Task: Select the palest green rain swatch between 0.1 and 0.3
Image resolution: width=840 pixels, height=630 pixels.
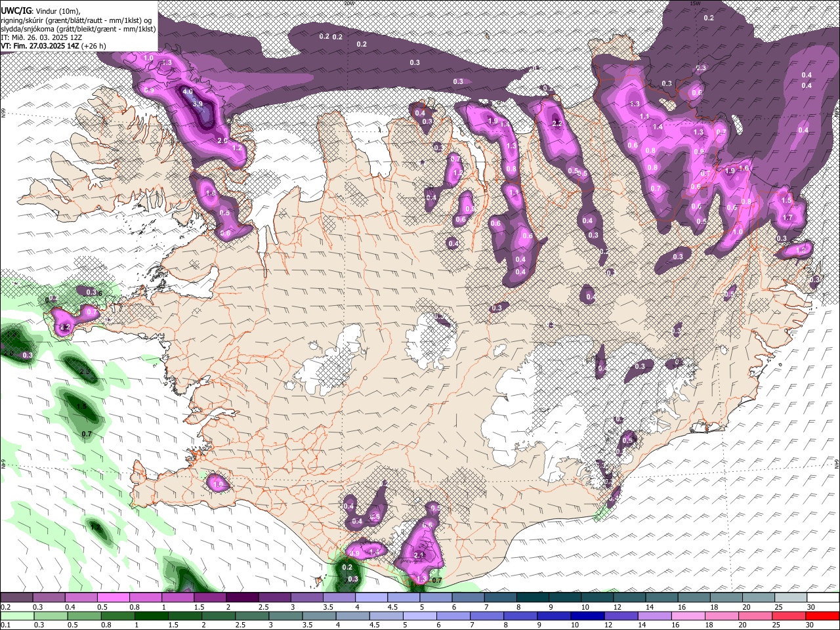Action: [x=17, y=616]
